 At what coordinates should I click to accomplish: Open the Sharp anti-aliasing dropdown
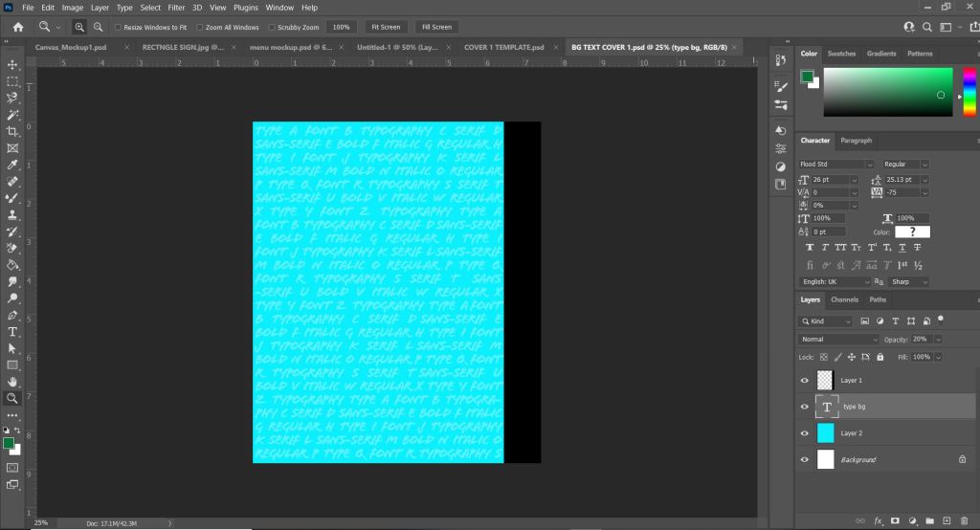tap(908, 282)
